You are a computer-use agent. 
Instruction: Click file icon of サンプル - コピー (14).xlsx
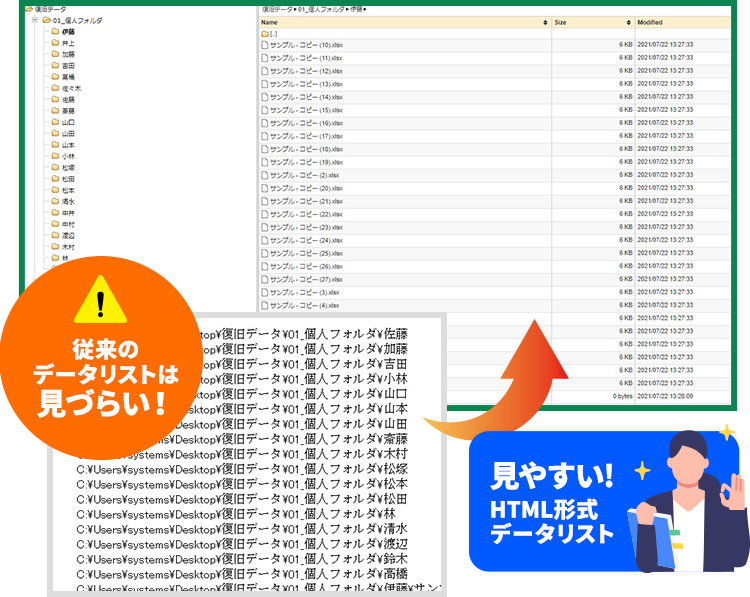click(x=265, y=97)
